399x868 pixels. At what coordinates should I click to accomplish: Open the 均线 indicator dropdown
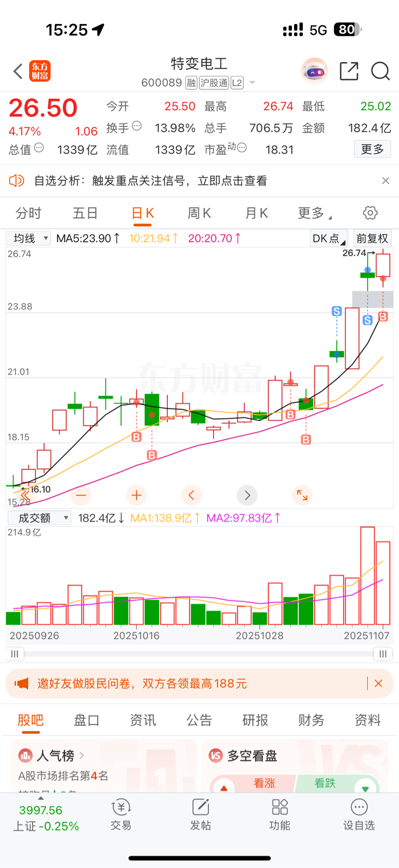pyautogui.click(x=28, y=238)
